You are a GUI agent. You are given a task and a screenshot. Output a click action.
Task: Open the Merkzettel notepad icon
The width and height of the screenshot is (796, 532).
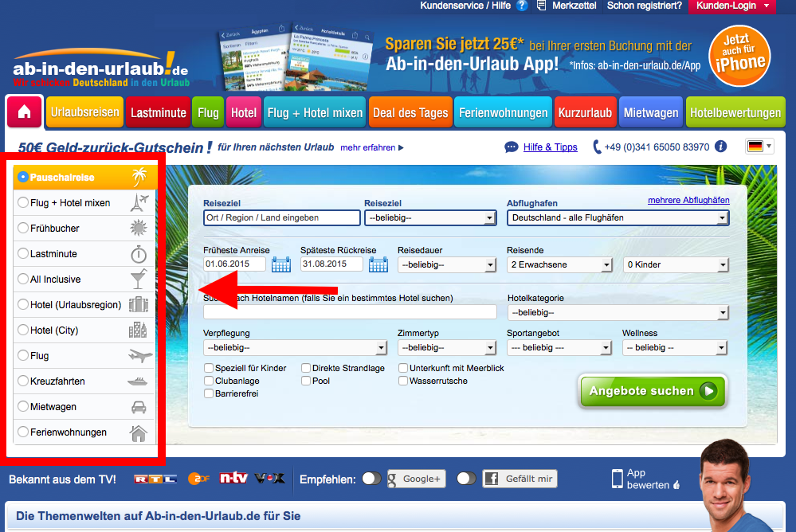(542, 6)
